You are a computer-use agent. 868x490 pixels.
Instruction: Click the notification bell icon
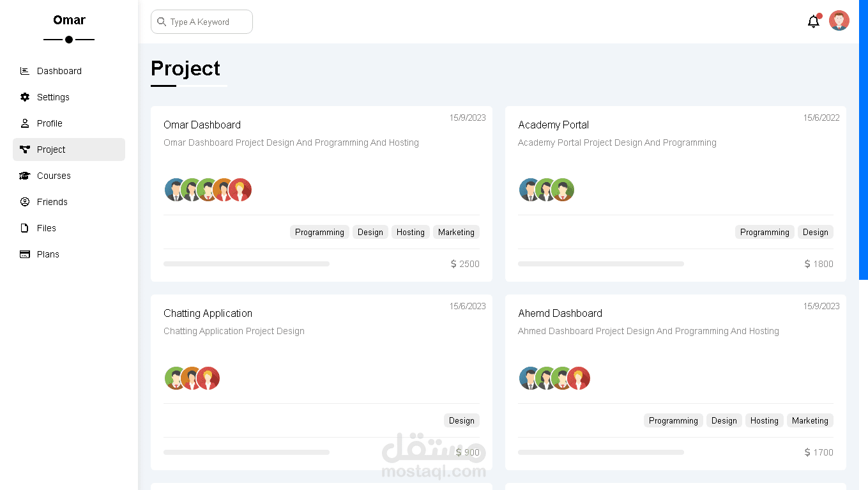[813, 22]
